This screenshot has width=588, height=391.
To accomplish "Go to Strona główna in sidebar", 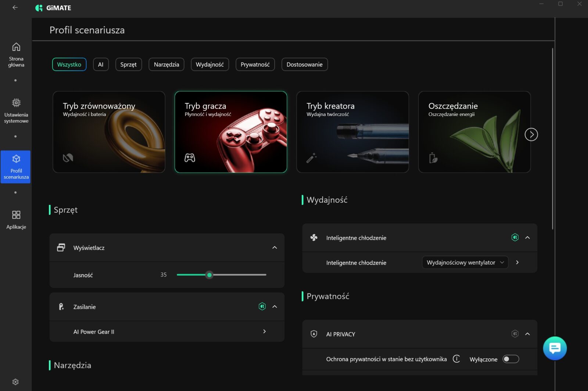I will [16, 54].
